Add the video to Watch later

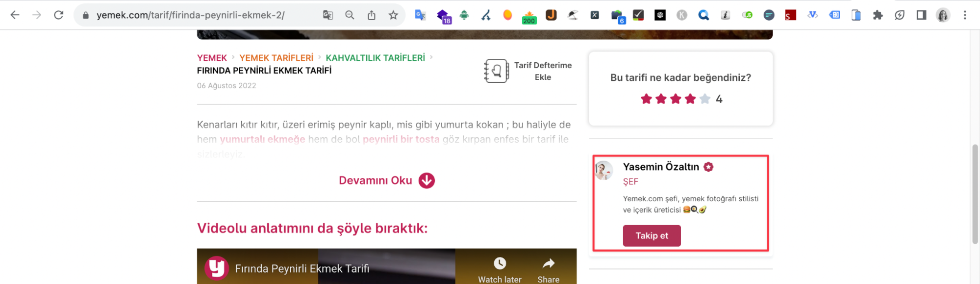pos(500,270)
